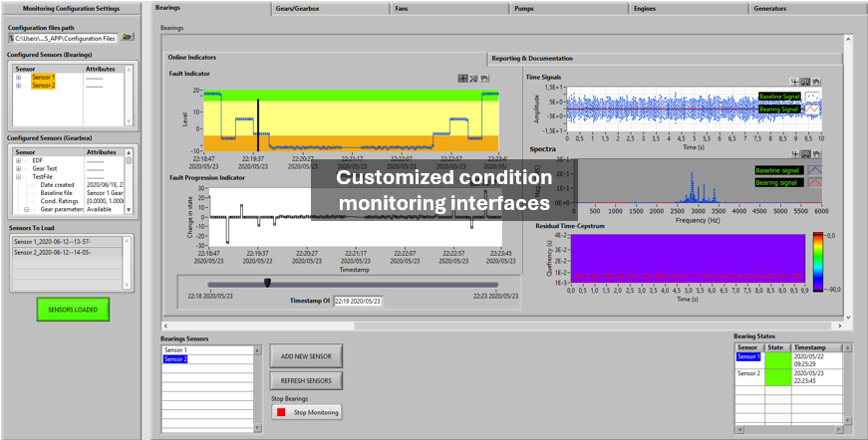Select the zoom tool on Fault Indicator graph
This screenshot has height=440, width=868.
[474, 78]
